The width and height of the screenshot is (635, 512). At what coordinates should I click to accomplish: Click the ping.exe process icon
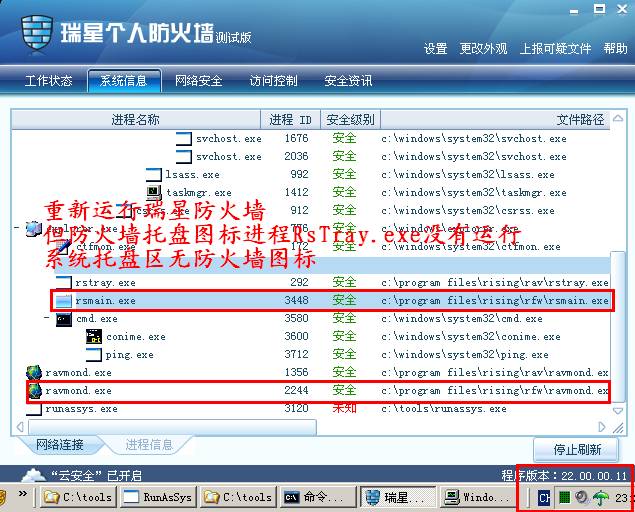pyautogui.click(x=94, y=354)
